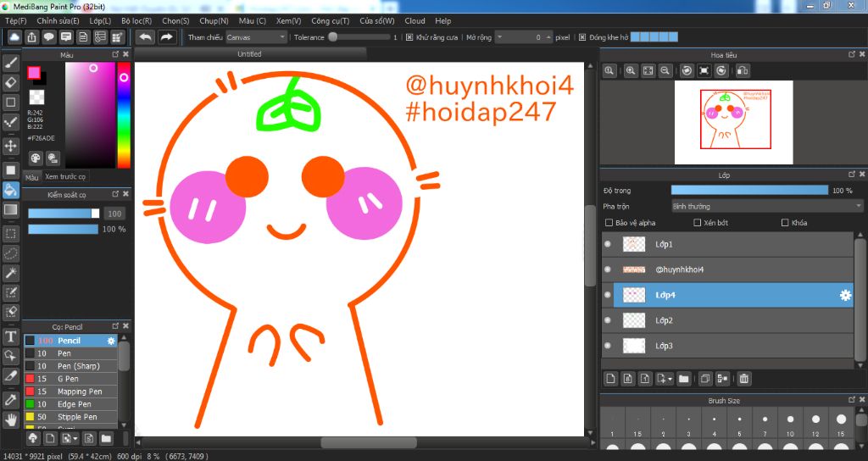Open the Bộ lọc(R) menu
868x461 pixels.
[x=136, y=21]
